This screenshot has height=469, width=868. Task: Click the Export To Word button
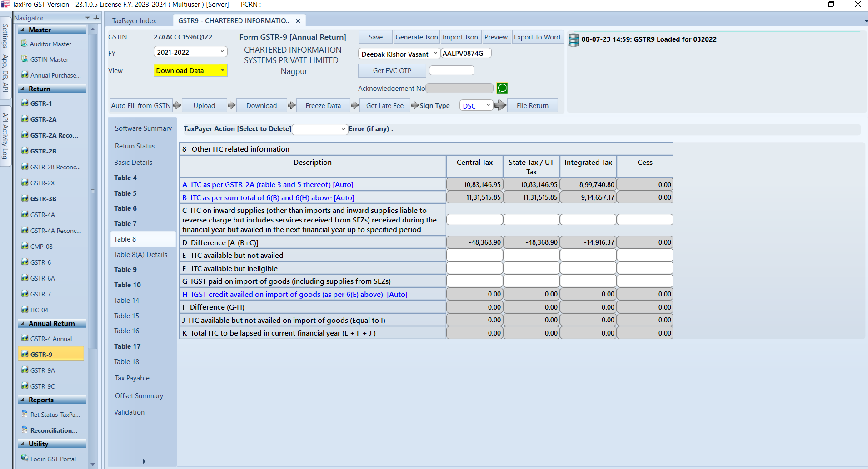pyautogui.click(x=537, y=37)
